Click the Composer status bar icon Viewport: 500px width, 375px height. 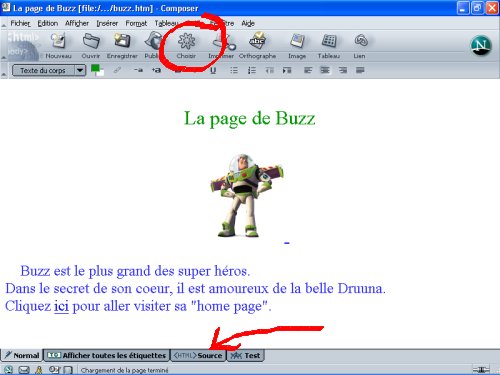point(68,370)
